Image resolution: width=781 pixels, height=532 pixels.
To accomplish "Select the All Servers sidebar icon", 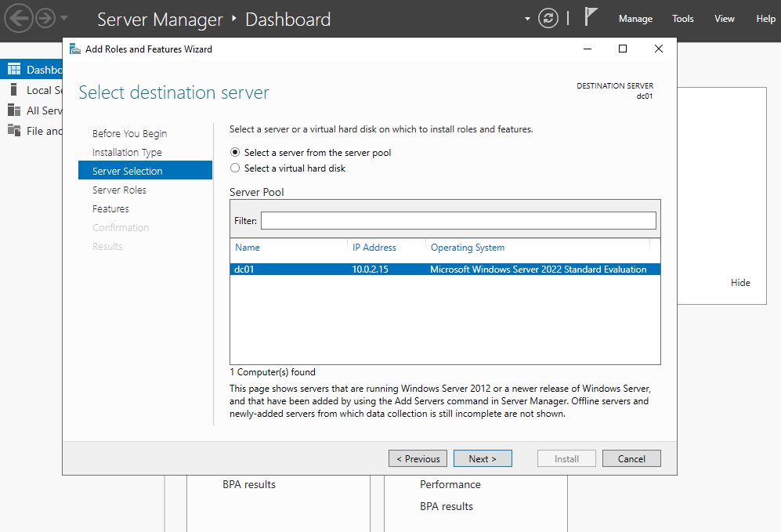I will 14,110.
